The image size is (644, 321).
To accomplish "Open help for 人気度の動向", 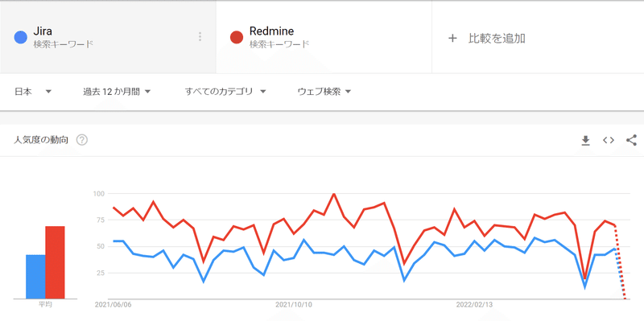I will point(82,140).
